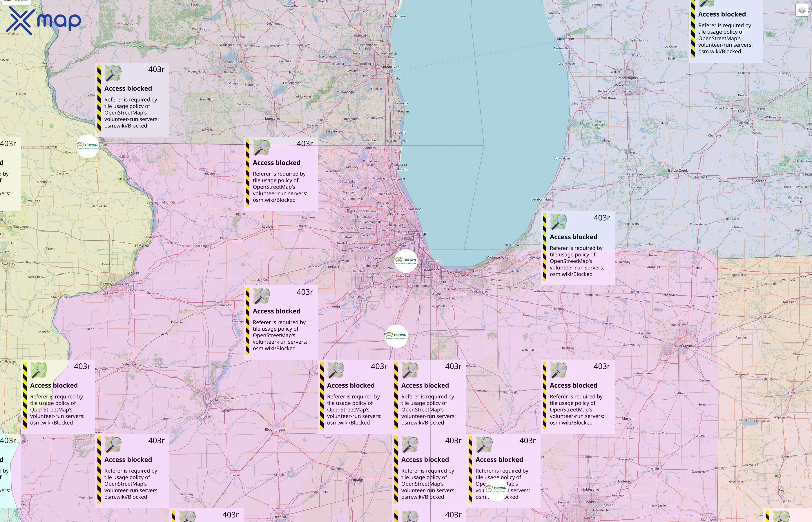Click the Bloomington city label
This screenshot has height=522, width=812.
(x=275, y=429)
